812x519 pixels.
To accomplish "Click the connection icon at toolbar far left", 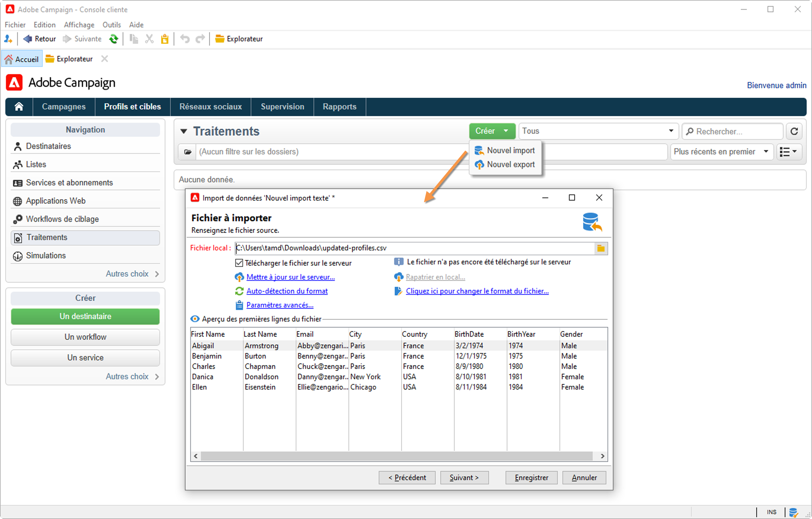I will 8,39.
